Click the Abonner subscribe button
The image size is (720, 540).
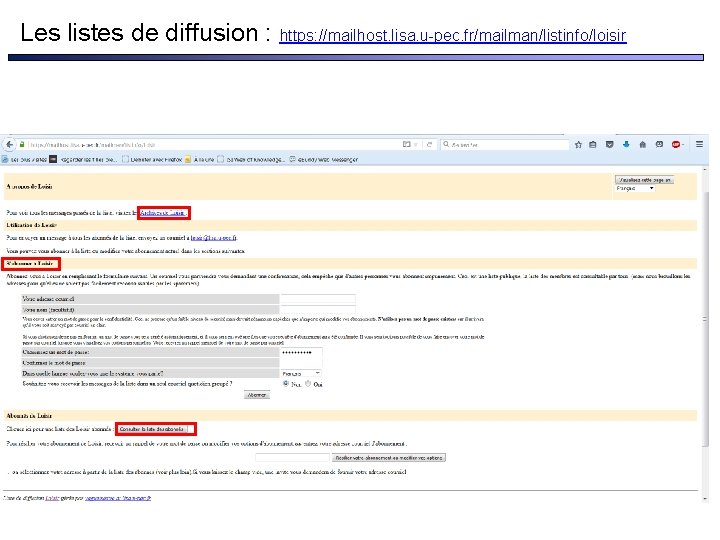coord(257,395)
